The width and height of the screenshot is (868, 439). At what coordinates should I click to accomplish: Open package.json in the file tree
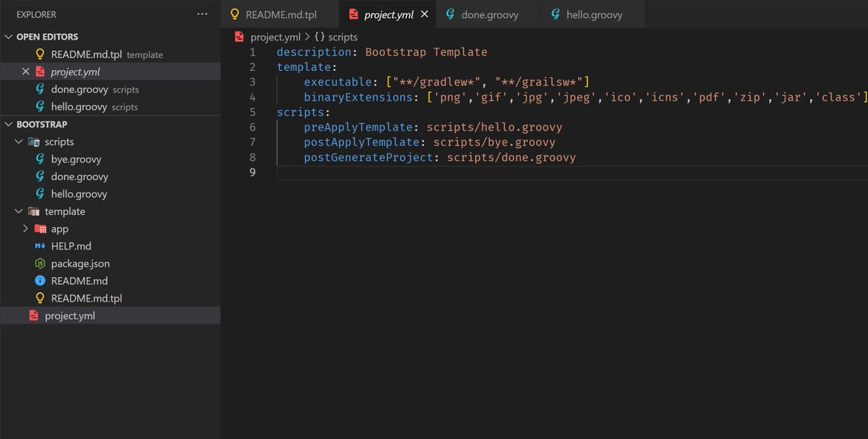[110, 263]
